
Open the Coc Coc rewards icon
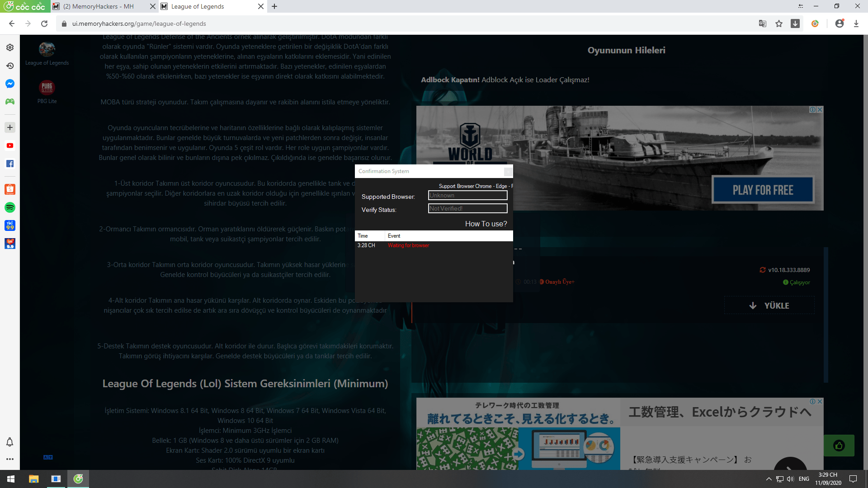(x=815, y=23)
